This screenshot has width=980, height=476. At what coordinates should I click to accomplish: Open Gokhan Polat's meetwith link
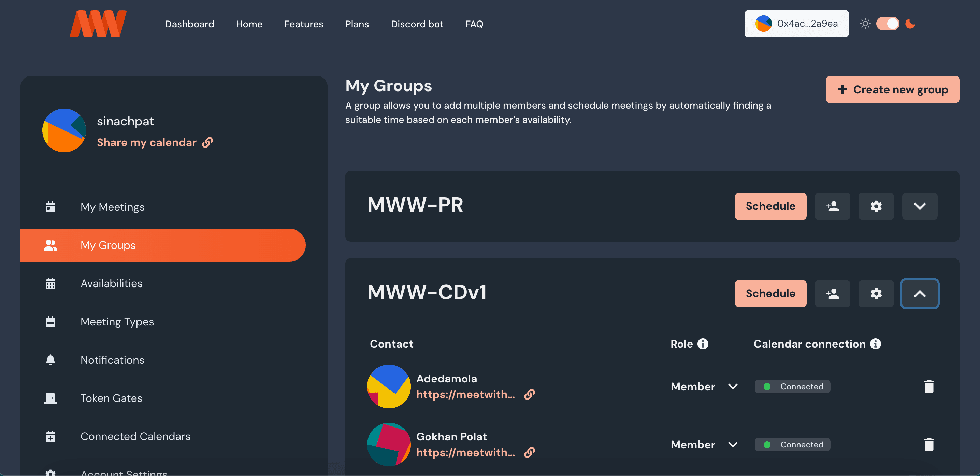click(x=465, y=452)
